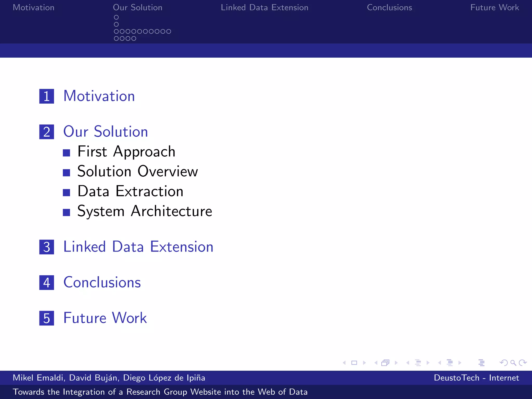The image size is (532, 399).
Task: Click the go forward curved arrow icon
Action: tap(523, 363)
